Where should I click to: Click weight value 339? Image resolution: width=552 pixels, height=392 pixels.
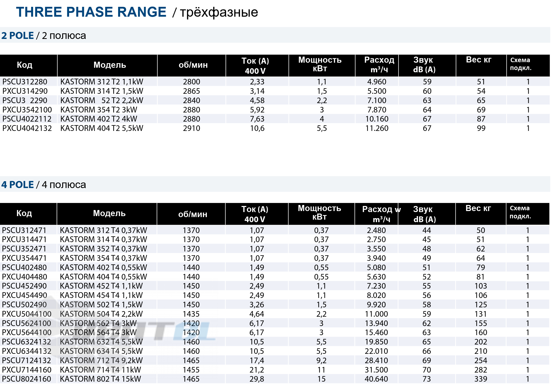[480, 379]
